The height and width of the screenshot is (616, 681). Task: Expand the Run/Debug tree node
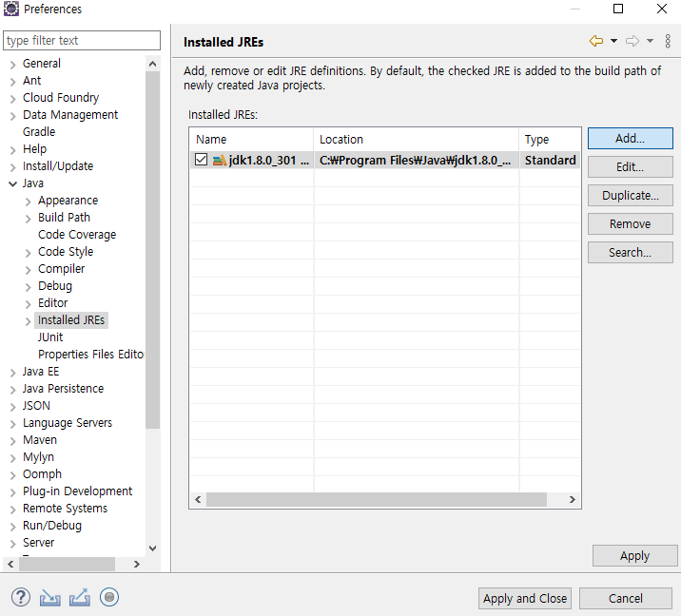point(12,527)
